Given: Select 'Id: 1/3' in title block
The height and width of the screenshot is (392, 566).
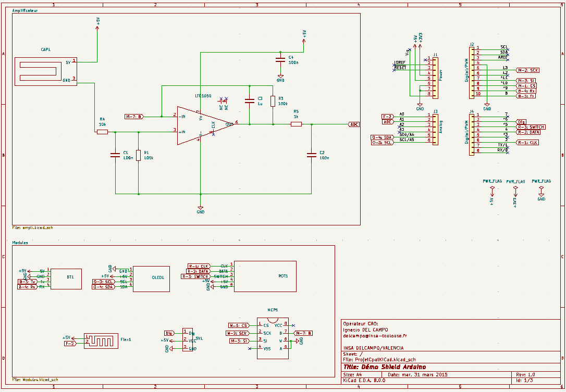Looking at the screenshot, I should (524, 381).
